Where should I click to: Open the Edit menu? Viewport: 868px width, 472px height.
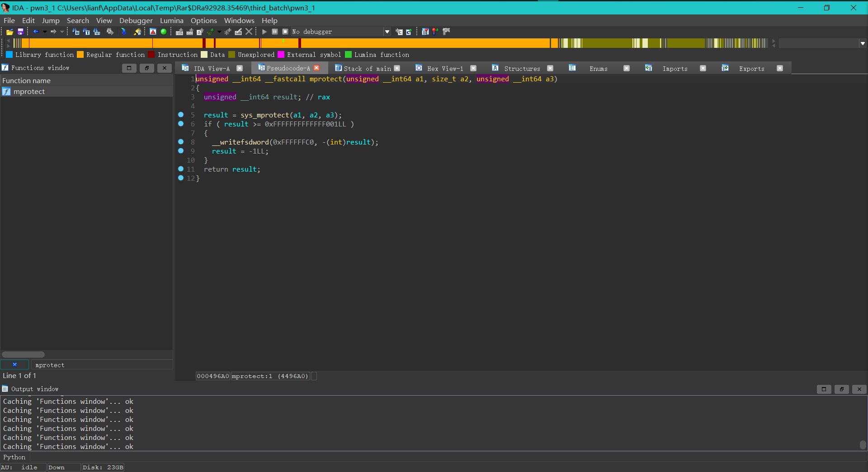(28, 20)
